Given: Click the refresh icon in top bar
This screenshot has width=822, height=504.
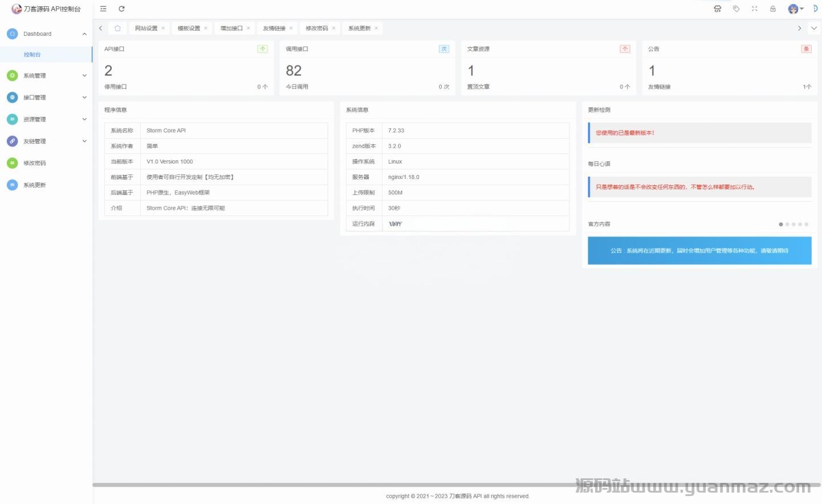Looking at the screenshot, I should (121, 9).
